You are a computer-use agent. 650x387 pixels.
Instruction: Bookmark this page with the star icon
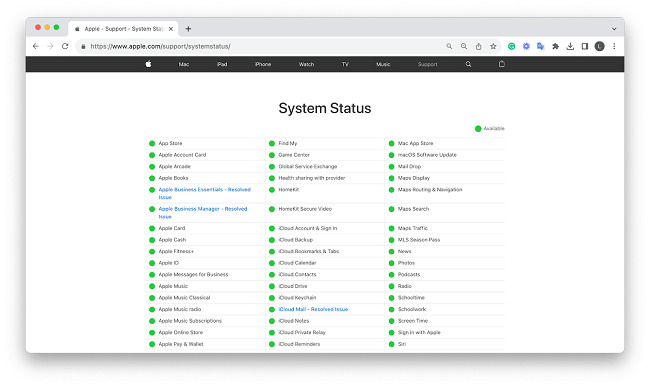(493, 46)
